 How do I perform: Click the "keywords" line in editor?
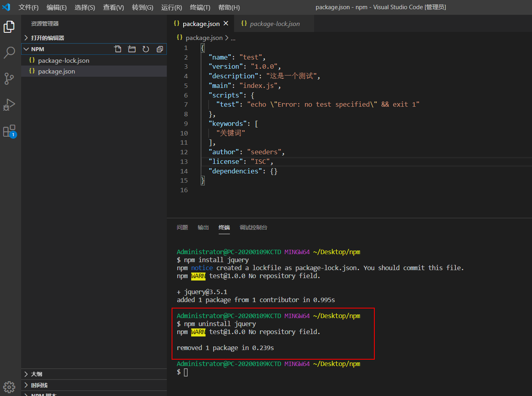tap(233, 123)
